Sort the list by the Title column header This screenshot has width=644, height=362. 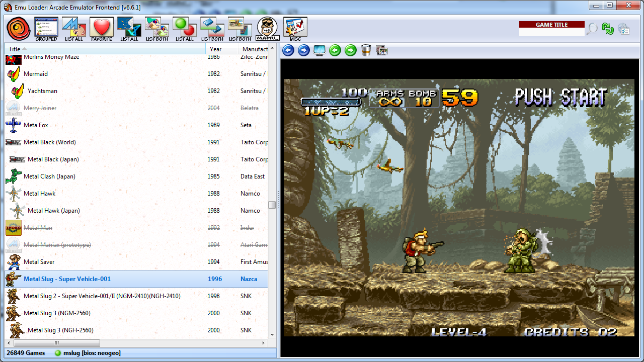tap(105, 49)
